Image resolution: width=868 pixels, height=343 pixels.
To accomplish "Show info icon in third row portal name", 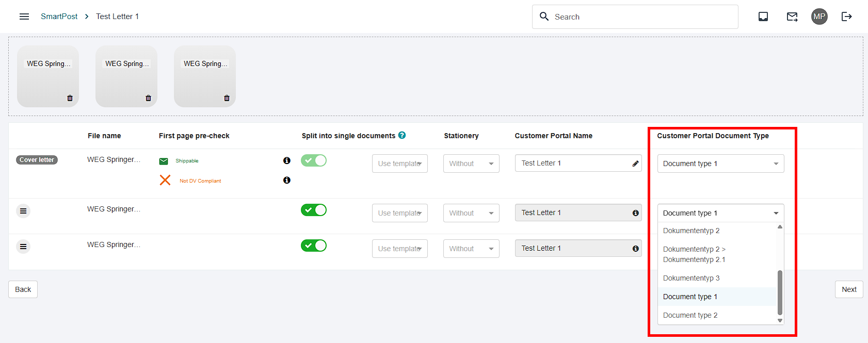I will (636, 249).
